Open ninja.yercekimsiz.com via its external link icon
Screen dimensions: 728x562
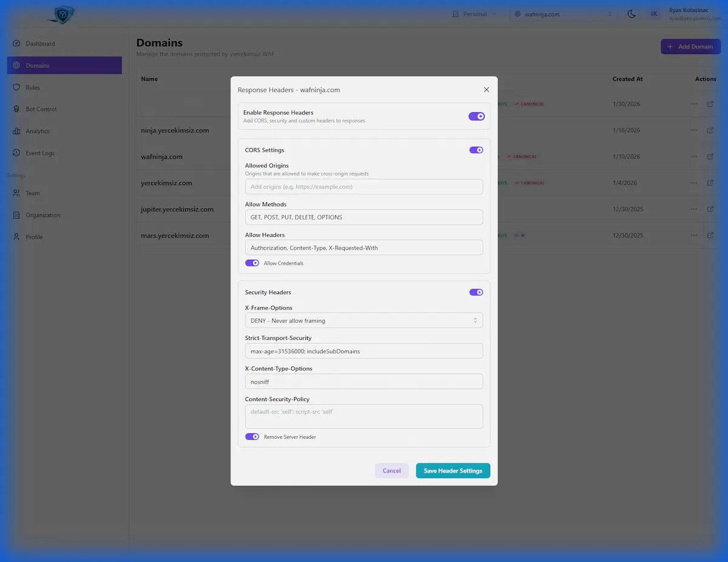[x=710, y=130]
